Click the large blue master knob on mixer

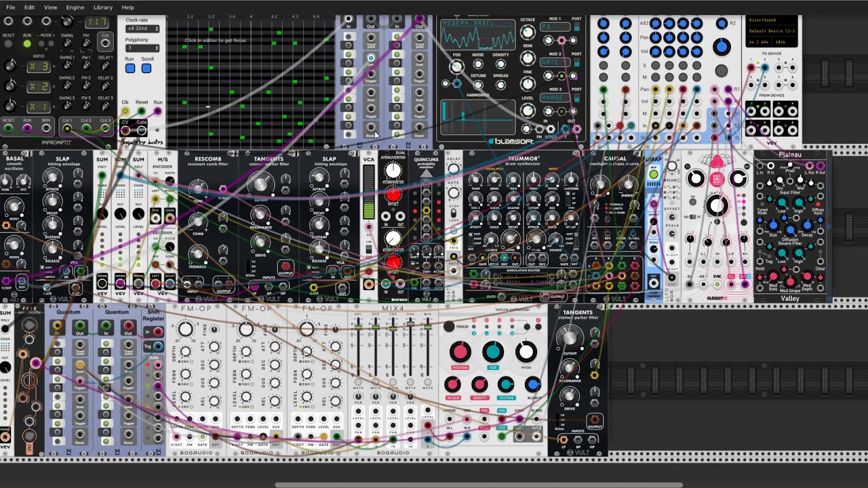click(x=722, y=46)
